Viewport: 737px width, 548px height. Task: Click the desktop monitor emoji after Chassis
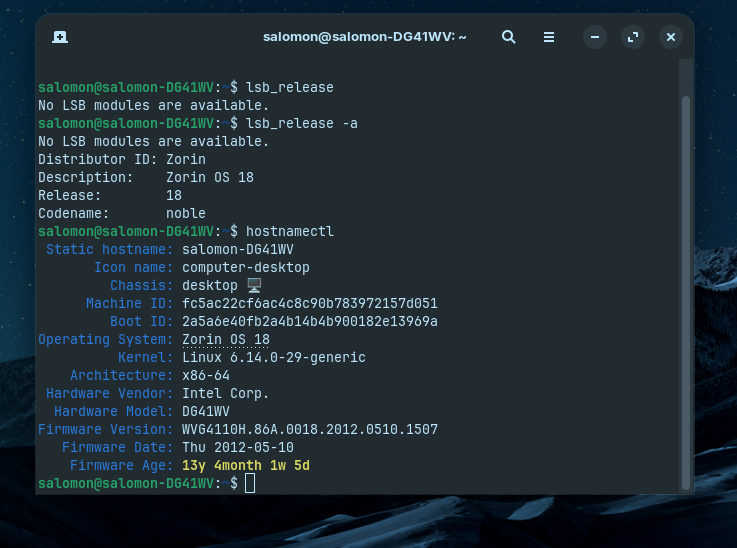253,285
